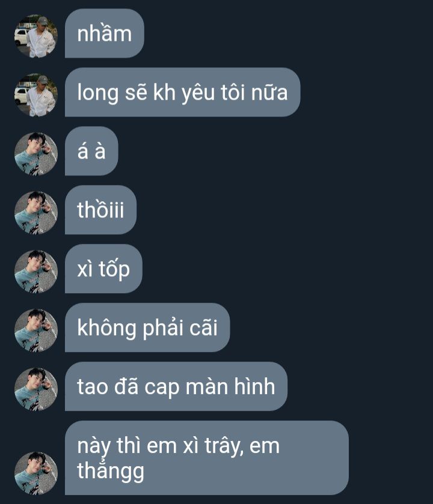The height and width of the screenshot is (504, 433).
Task: Select the 'nhầm' message bubble
Action: 105,34
